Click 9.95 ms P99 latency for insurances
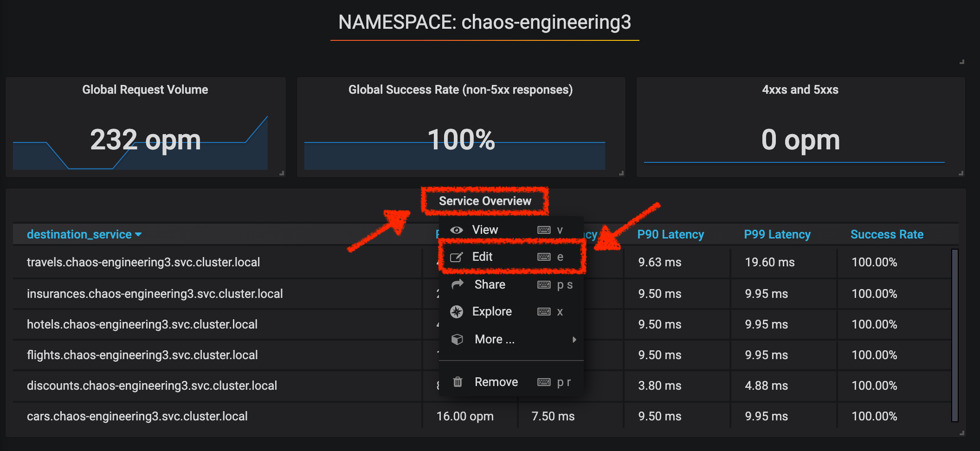 (x=767, y=294)
